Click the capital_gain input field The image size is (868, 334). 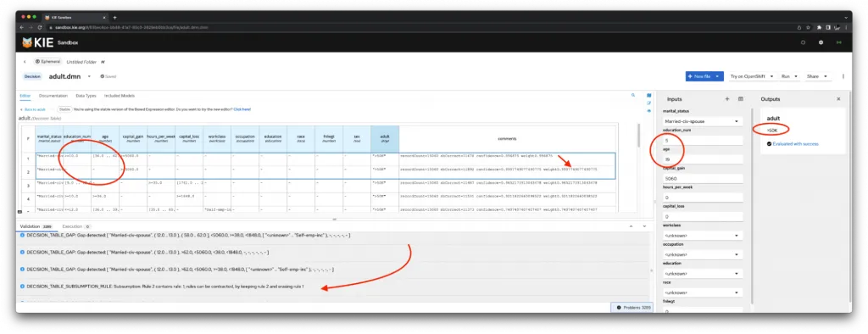pos(703,178)
